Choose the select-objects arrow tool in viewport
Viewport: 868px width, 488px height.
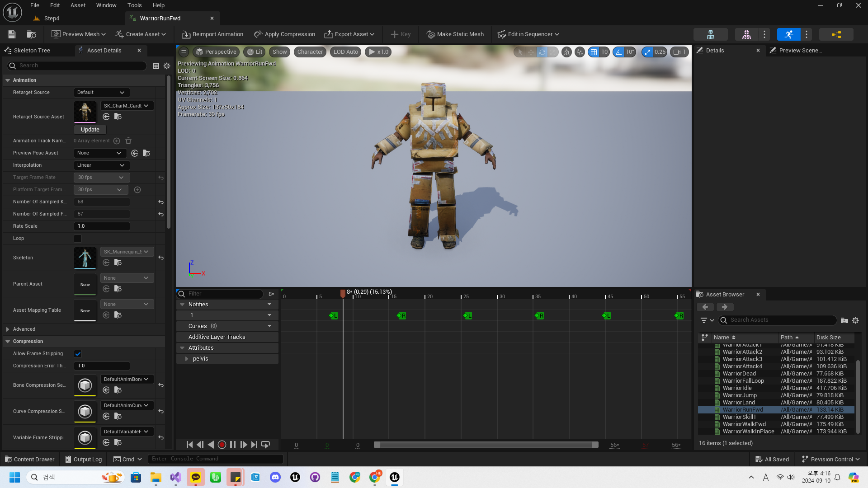coord(520,52)
